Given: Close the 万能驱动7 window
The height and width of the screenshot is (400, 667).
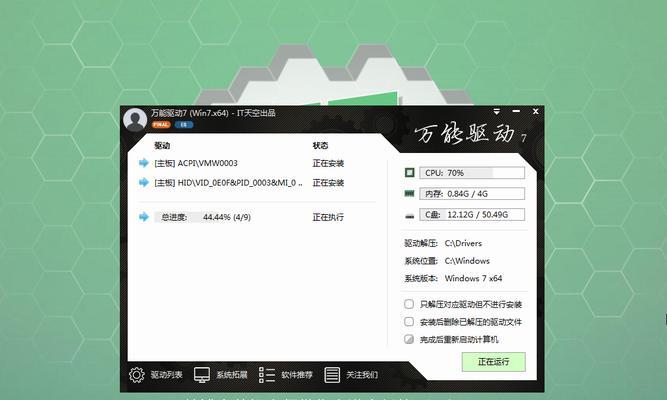Looking at the screenshot, I should pyautogui.click(x=536, y=111).
